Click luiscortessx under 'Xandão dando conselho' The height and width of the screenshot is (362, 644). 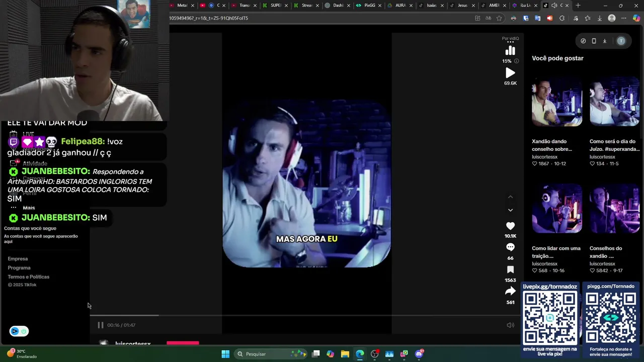click(x=544, y=157)
